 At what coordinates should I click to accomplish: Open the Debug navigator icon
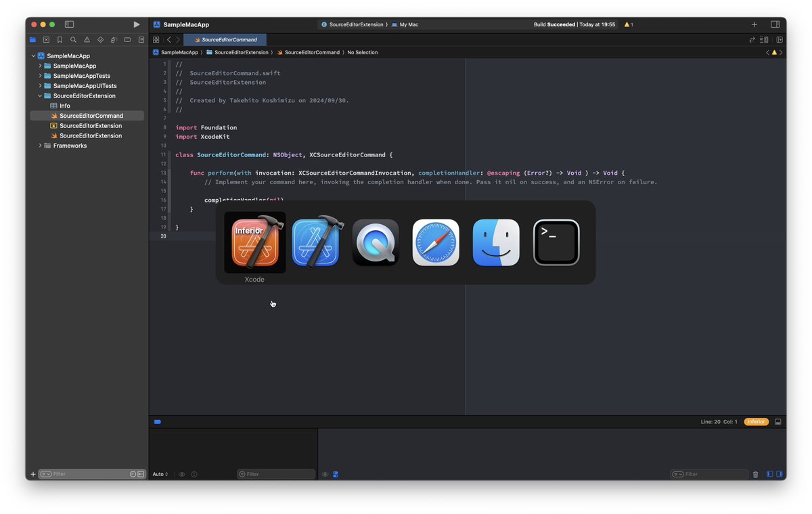point(114,40)
